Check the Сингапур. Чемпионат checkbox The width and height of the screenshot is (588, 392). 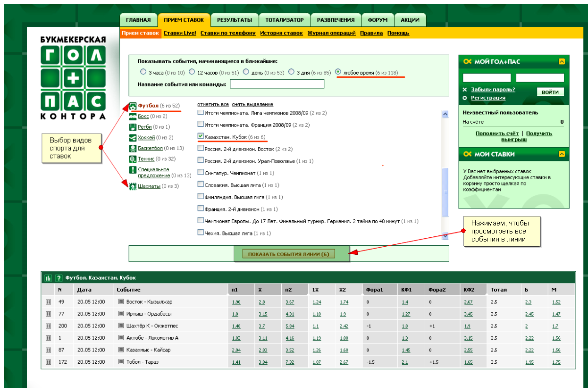(x=201, y=172)
